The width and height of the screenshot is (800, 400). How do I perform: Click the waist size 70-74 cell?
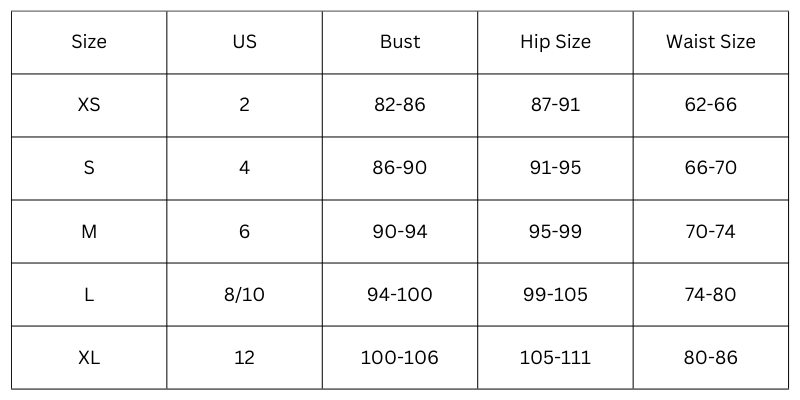711,231
